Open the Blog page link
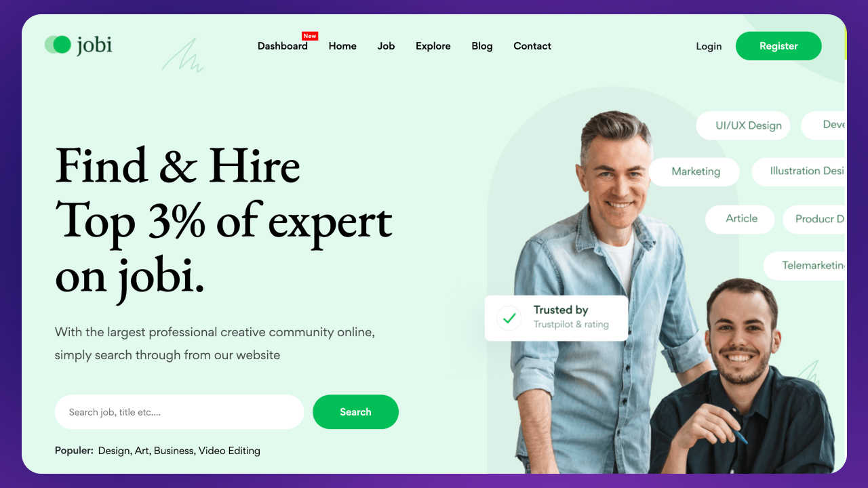 (482, 46)
